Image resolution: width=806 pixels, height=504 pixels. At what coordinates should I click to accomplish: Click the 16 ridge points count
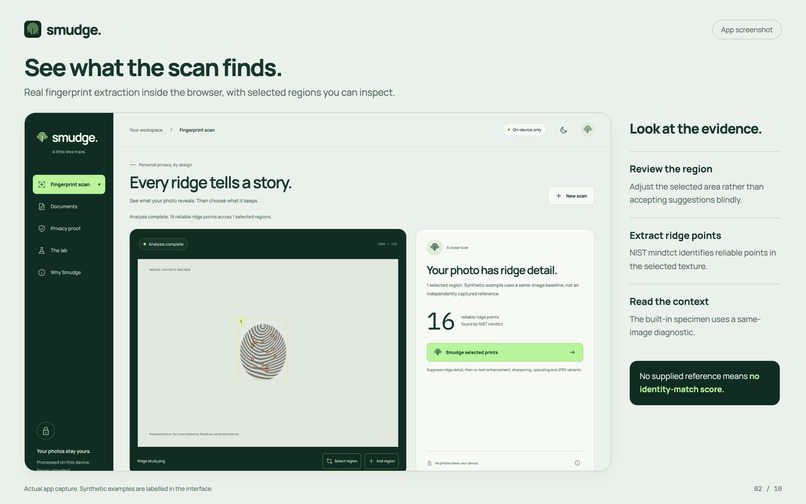(x=441, y=321)
